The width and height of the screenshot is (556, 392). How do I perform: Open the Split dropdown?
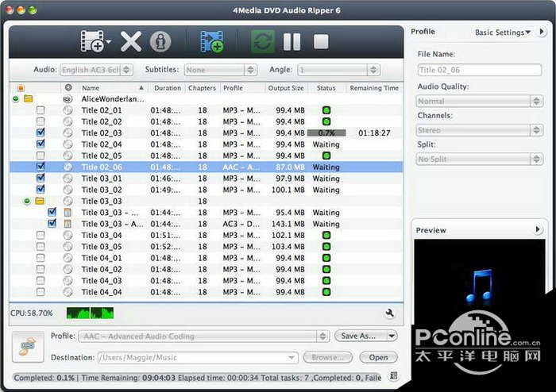pos(480,159)
